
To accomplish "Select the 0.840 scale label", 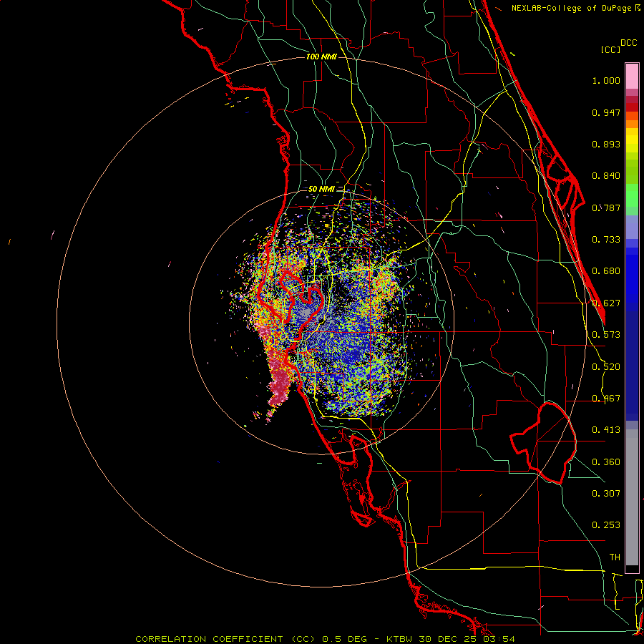I will tap(606, 176).
